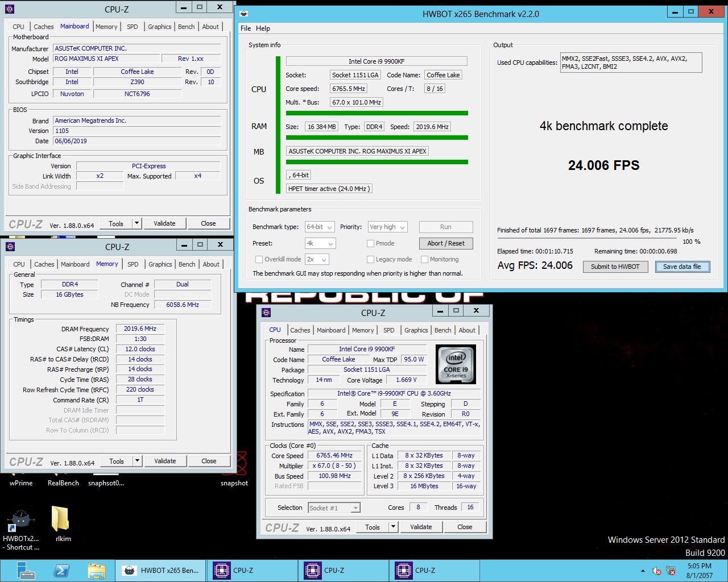Open the File menu in HWBOT

(x=246, y=28)
